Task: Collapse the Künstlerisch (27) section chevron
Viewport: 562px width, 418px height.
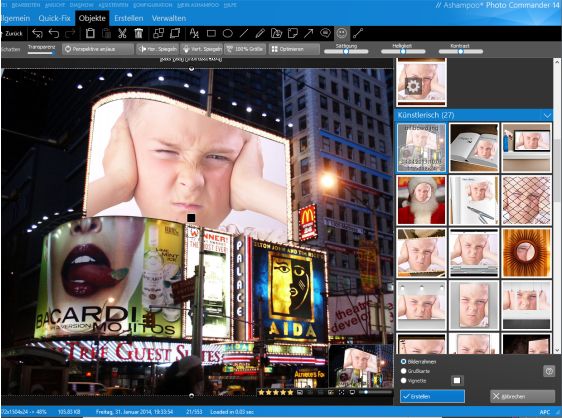Action: pyautogui.click(x=547, y=115)
